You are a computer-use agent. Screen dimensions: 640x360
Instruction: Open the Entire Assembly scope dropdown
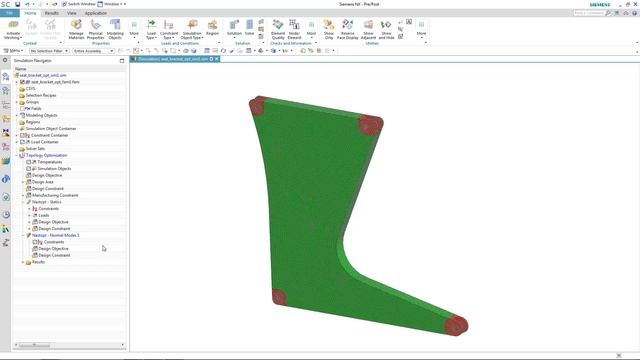tap(93, 51)
